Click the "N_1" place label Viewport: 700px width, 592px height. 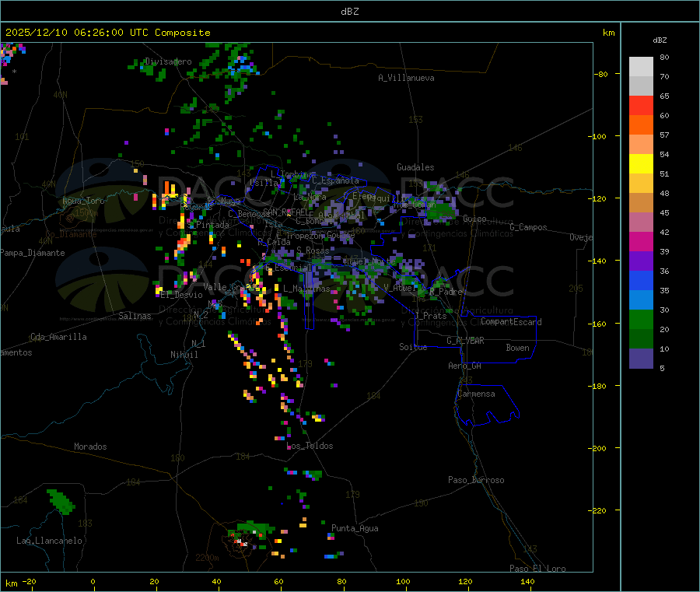point(198,343)
